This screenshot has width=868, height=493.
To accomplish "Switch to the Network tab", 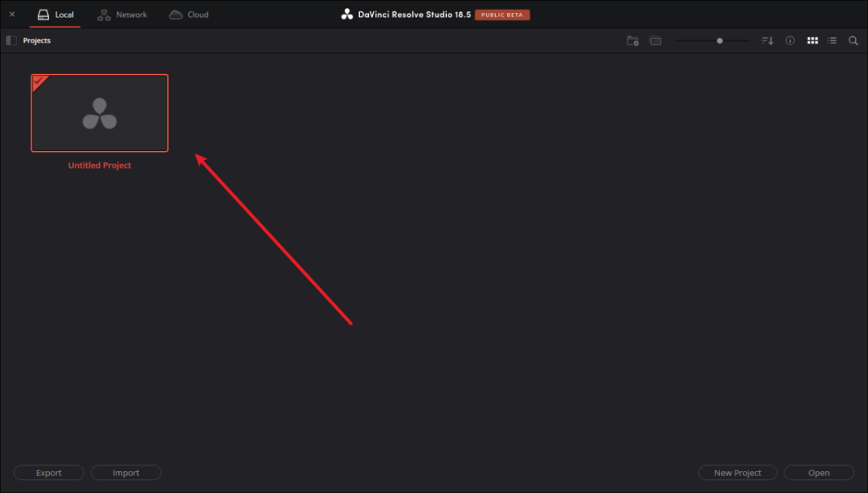I will pyautogui.click(x=122, y=14).
